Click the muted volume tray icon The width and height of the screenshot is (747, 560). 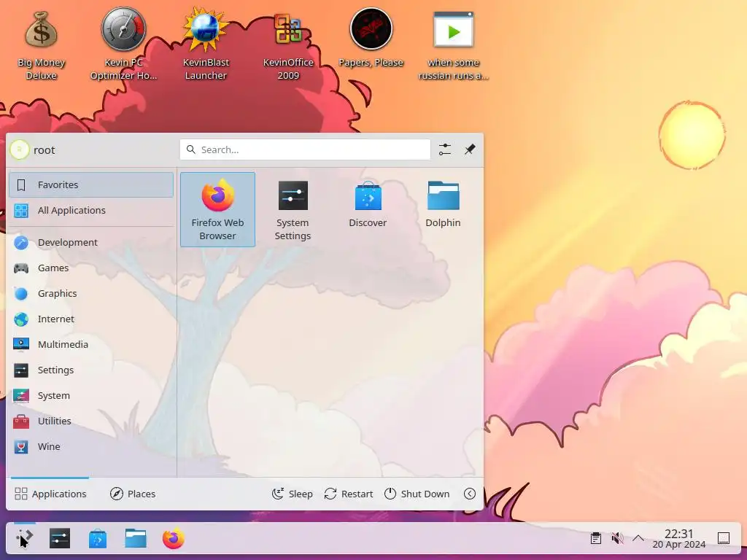(617, 539)
